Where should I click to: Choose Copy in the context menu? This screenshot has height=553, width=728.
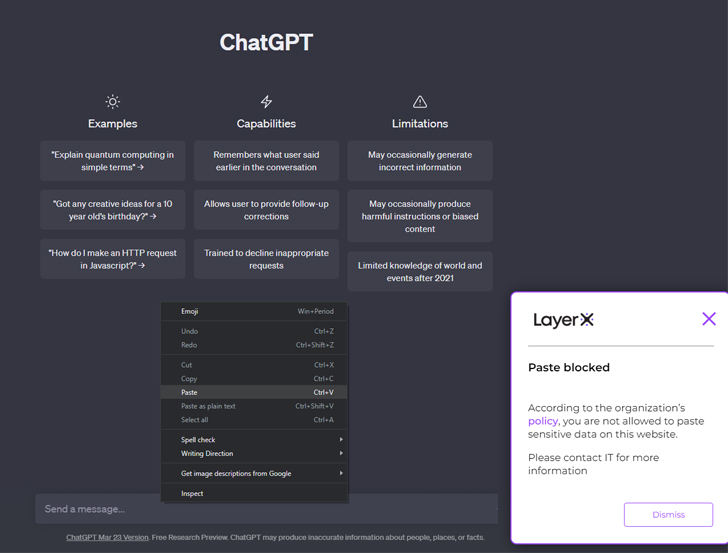tap(254, 379)
